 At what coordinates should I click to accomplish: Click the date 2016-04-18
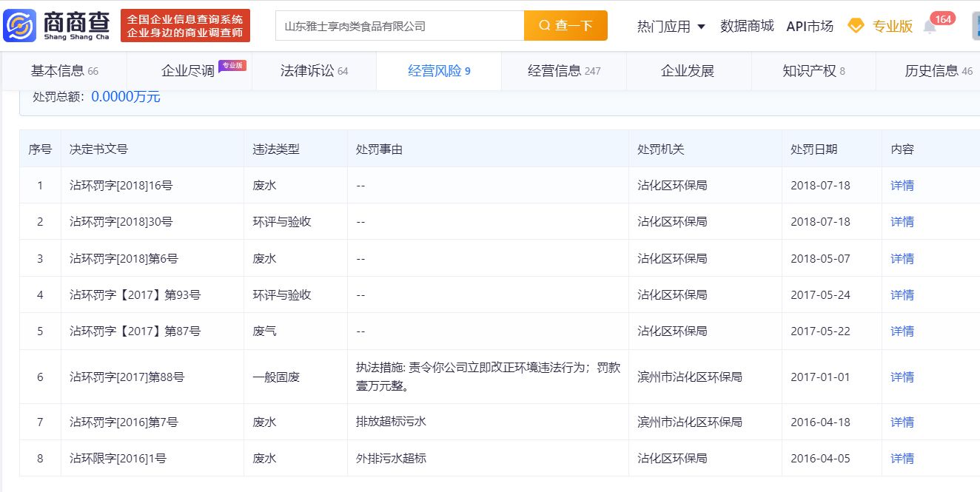820,422
